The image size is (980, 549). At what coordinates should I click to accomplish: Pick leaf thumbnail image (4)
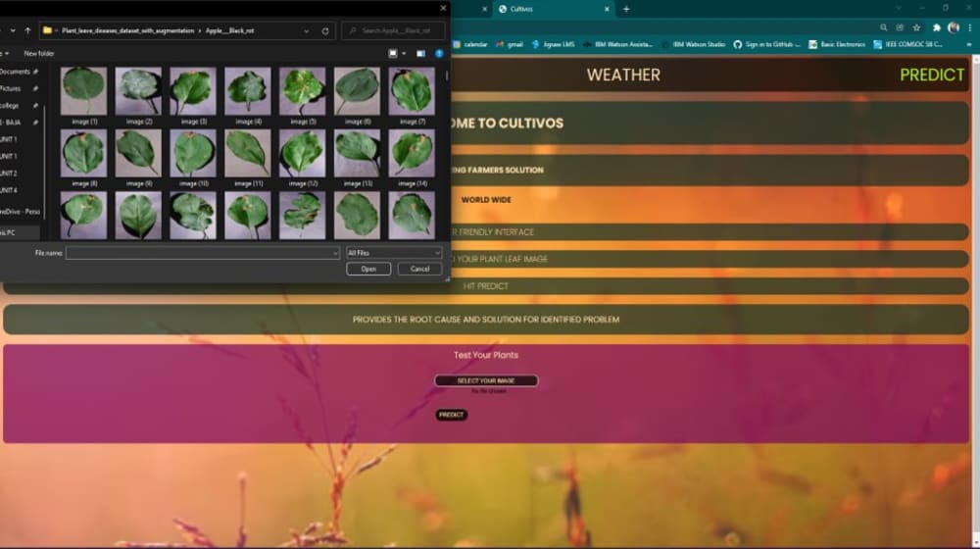(248, 96)
